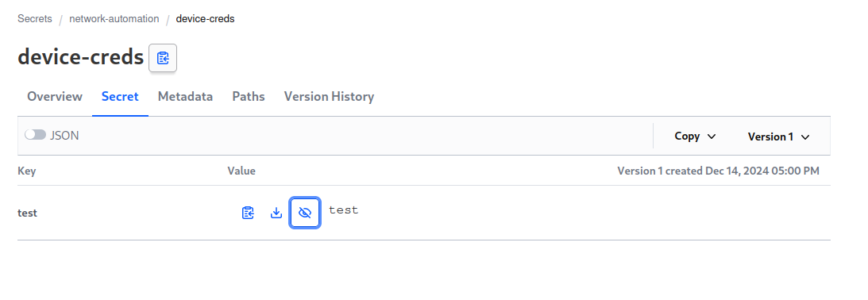Enable the JSON view toggle

tap(36, 134)
